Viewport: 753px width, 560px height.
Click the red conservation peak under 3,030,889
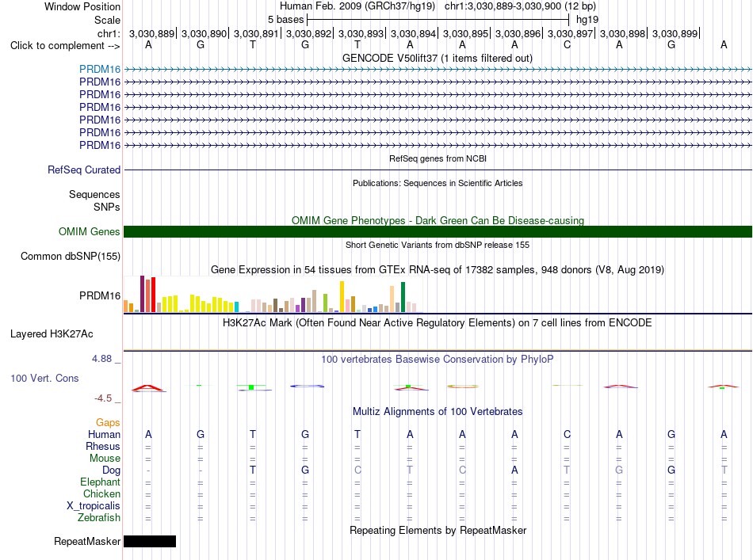click(148, 388)
